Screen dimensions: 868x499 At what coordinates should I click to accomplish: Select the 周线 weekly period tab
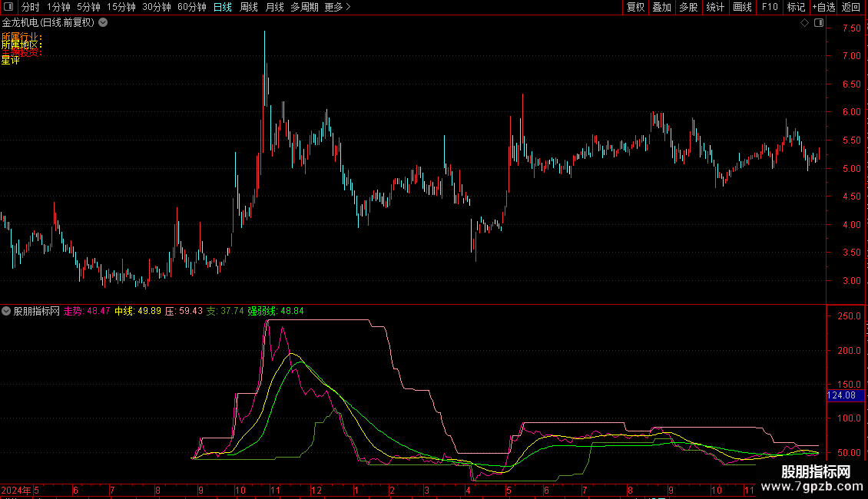pos(249,7)
